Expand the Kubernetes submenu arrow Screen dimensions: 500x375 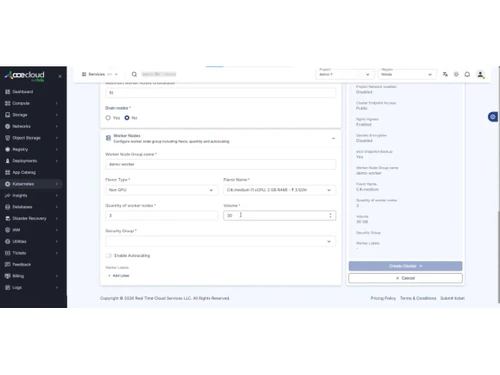[57, 184]
